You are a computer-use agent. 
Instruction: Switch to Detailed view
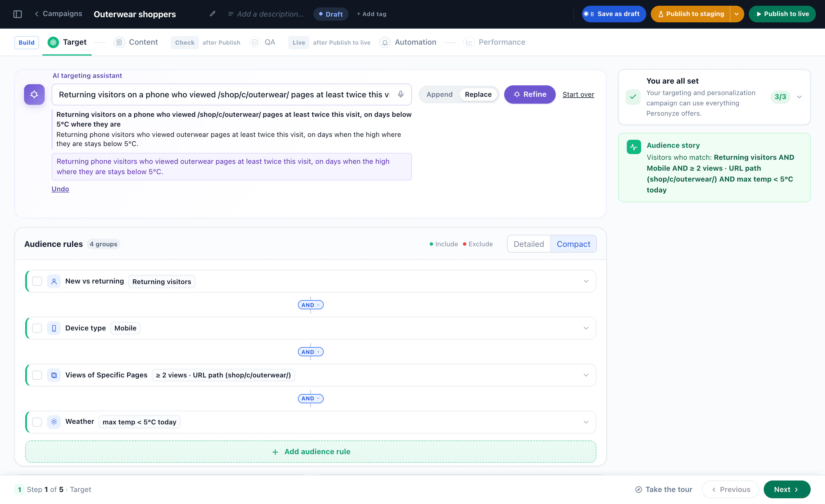(x=529, y=244)
